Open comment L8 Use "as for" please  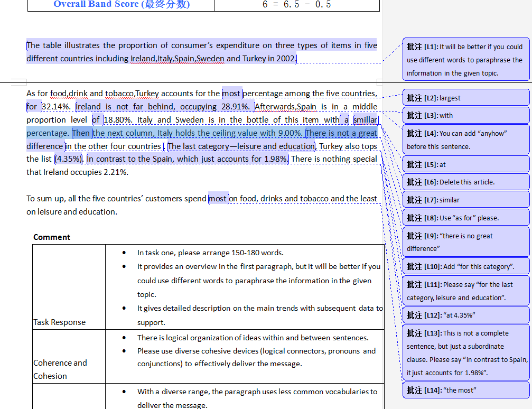click(x=466, y=218)
